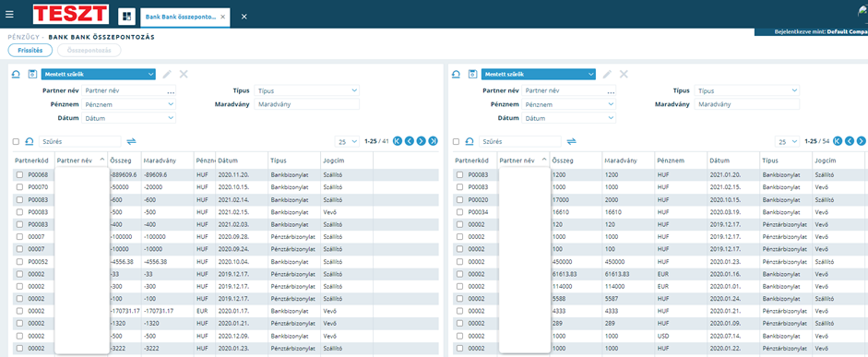Viewport: 868px width, 357px height.
Task: Tick the right table row P00020 checkbox
Action: click(x=459, y=200)
